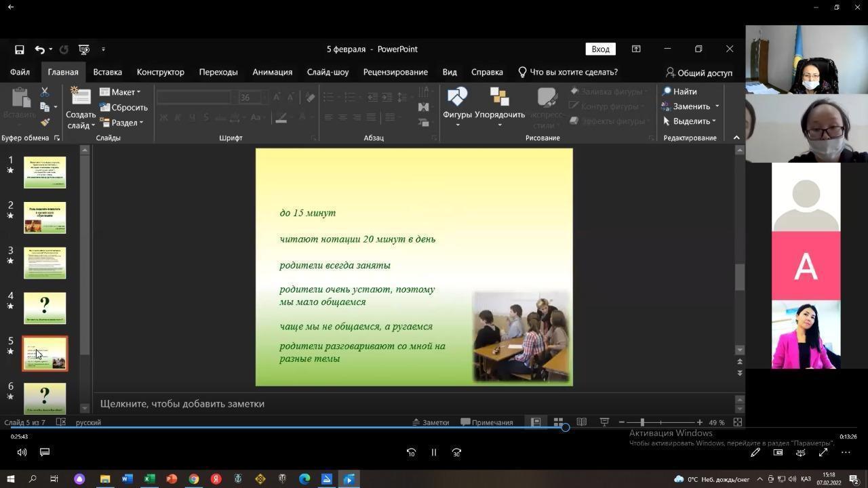Open the Select (Выделить) dropdown
This screenshot has width=868, height=488.
[x=690, y=121]
